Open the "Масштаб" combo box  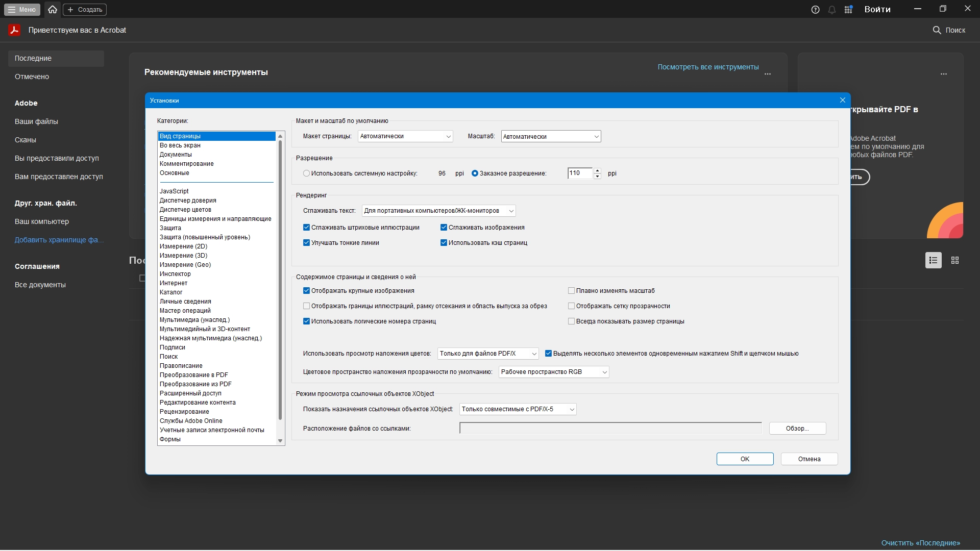pos(596,136)
